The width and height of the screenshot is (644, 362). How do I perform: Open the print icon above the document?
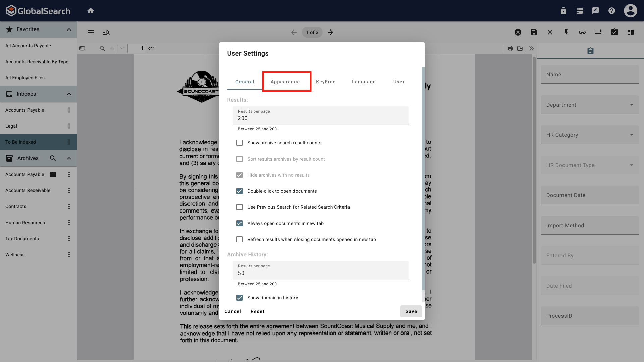[x=510, y=48]
